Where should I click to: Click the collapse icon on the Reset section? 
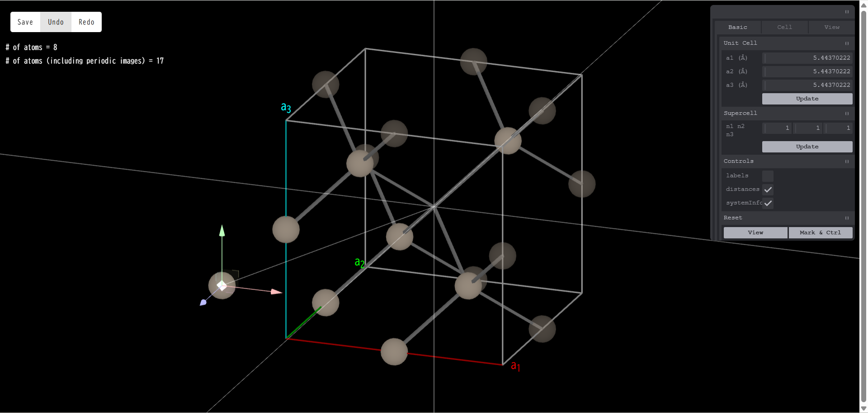pyautogui.click(x=847, y=218)
